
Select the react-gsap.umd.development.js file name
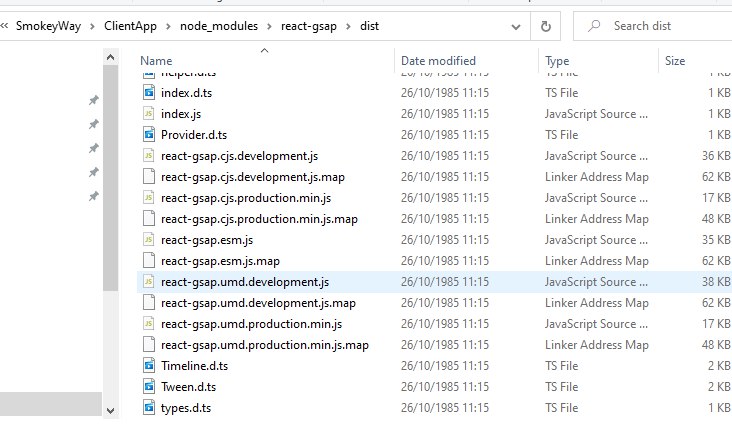(x=245, y=282)
